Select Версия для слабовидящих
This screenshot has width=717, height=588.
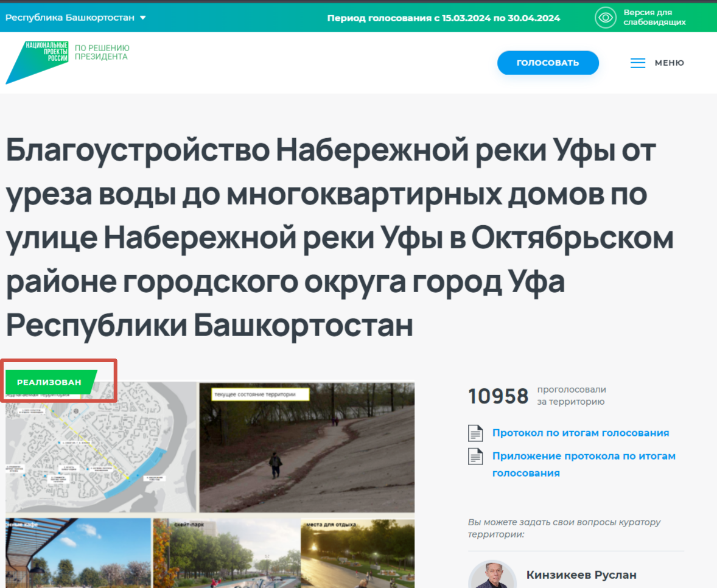point(654,18)
